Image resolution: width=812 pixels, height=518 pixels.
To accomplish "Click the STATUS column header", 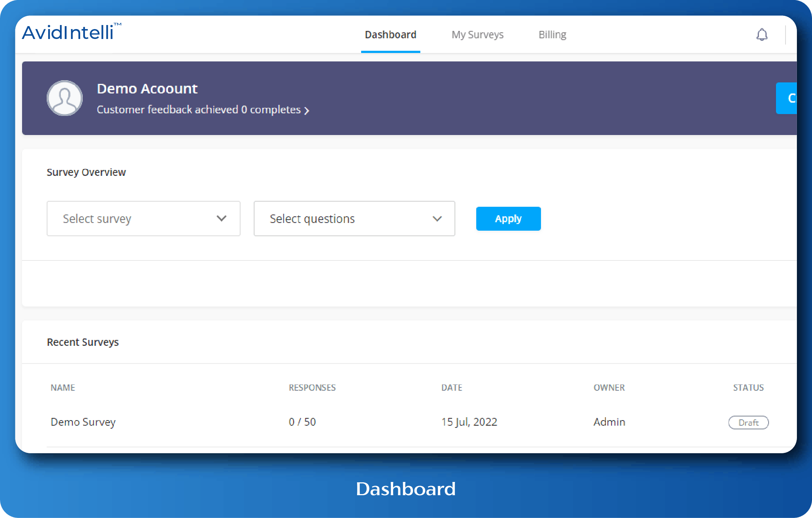I will point(748,387).
